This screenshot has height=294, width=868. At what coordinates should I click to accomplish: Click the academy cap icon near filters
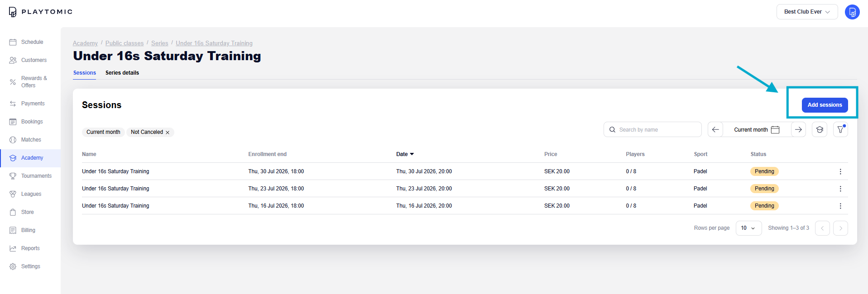point(820,129)
